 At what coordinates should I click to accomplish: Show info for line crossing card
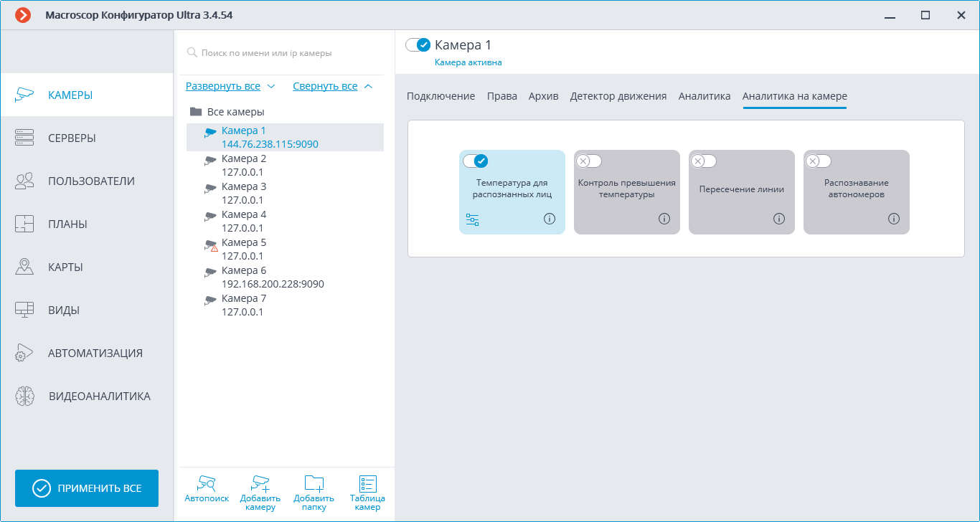tap(779, 219)
